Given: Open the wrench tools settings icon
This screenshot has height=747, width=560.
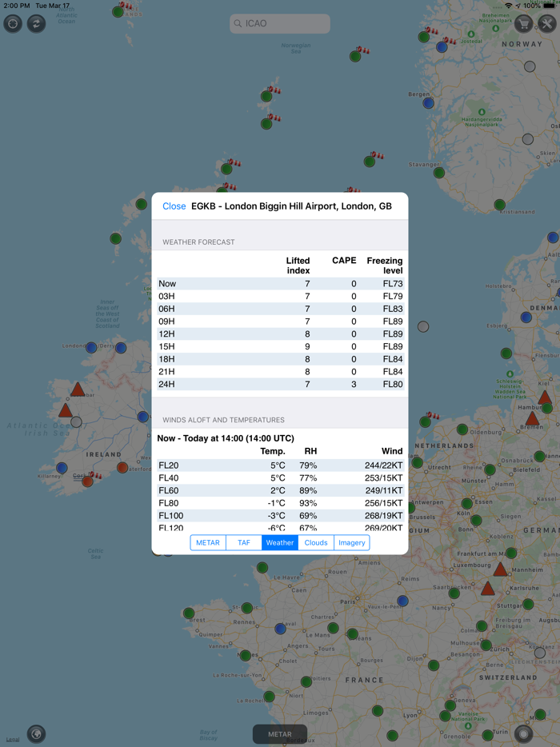Looking at the screenshot, I should click(x=546, y=23).
